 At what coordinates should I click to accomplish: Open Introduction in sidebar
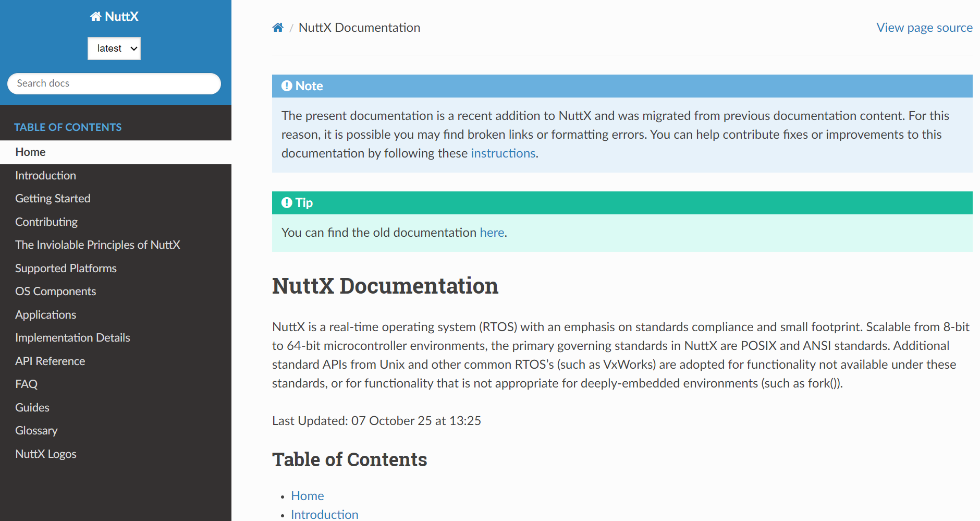[x=116, y=176]
